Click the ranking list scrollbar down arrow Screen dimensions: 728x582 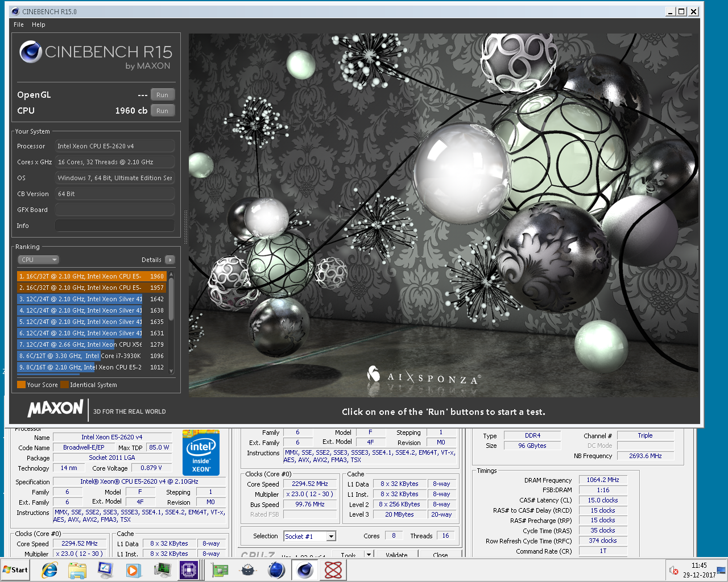pos(171,371)
